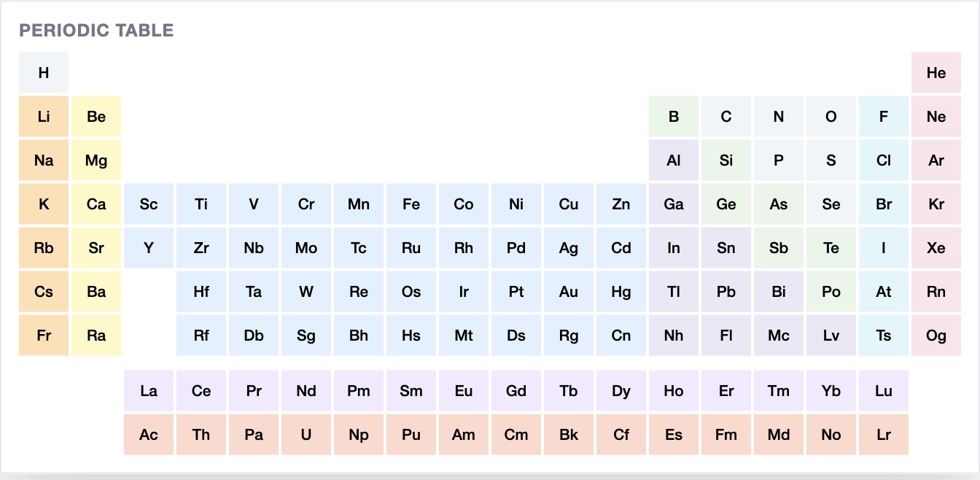Select the Mg element tile
This screenshot has width=980, height=480.
[96, 160]
